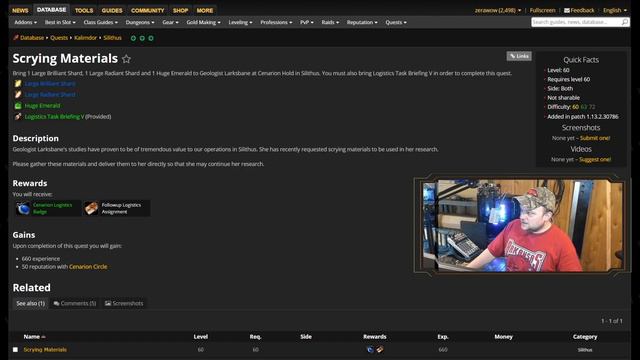Image resolution: width=640 pixels, height=360 pixels.
Task: Click the second green circle breadcrumb icon
Action: tap(142, 38)
